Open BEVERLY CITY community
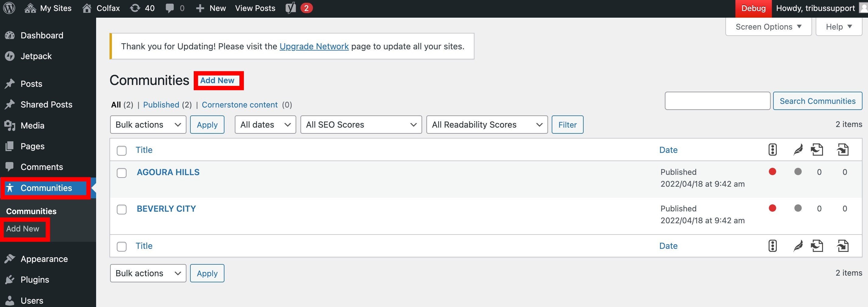 click(x=166, y=209)
